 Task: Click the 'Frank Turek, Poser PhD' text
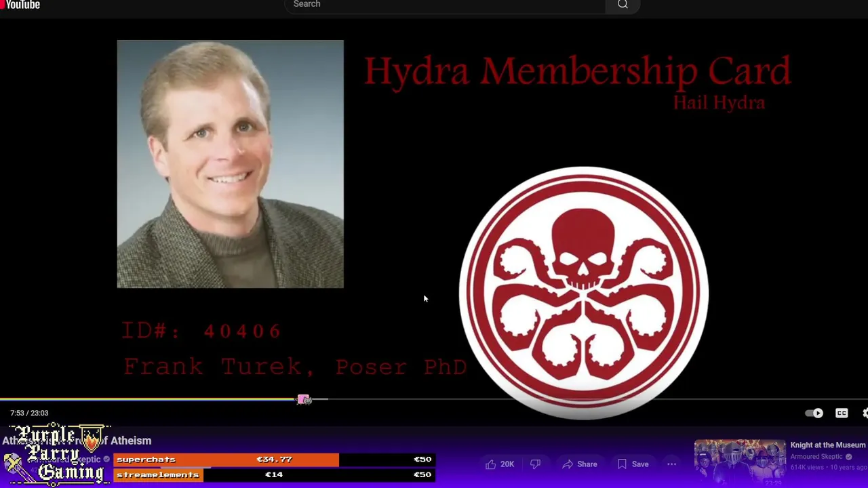pos(295,367)
